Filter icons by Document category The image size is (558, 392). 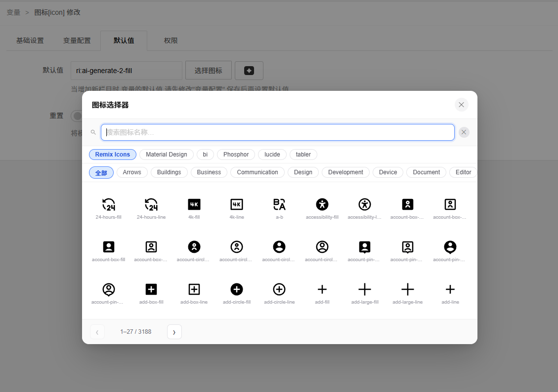click(x=426, y=172)
